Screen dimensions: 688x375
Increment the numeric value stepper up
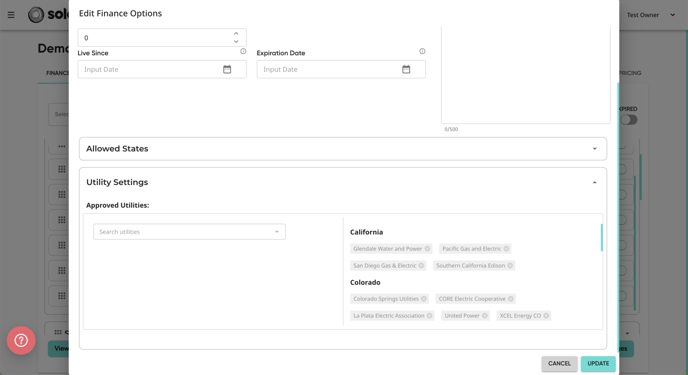click(236, 34)
